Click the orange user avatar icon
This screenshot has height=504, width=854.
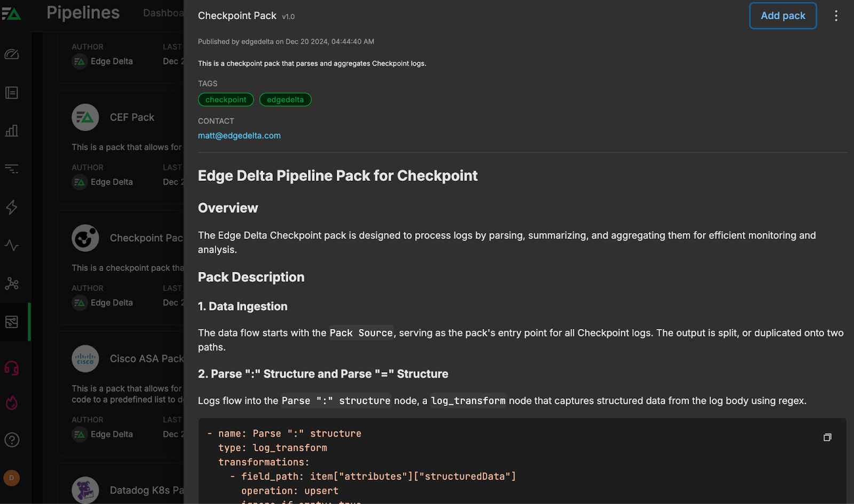12,478
